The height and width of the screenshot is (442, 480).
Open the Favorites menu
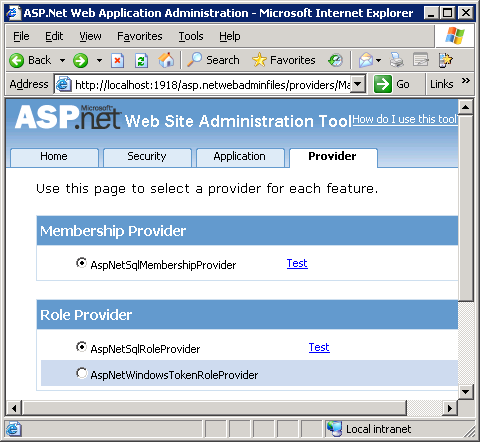[x=140, y=36]
